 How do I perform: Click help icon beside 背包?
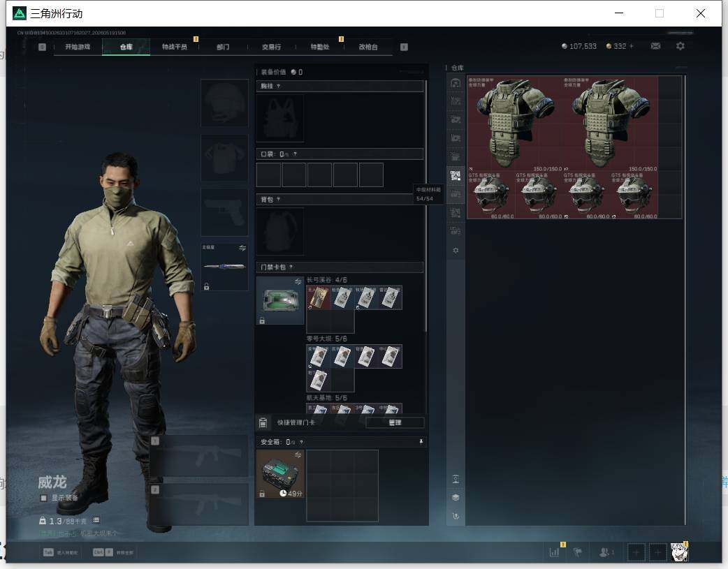click(x=278, y=200)
